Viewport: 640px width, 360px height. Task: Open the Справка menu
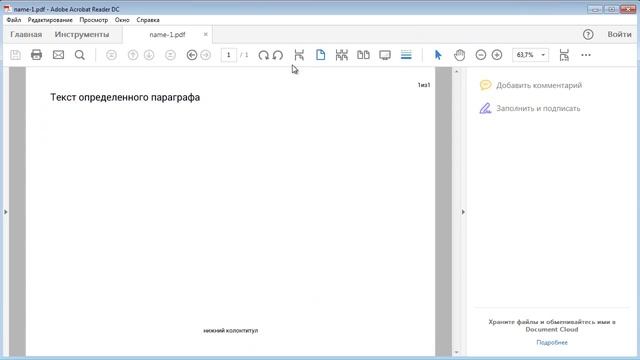(x=148, y=20)
